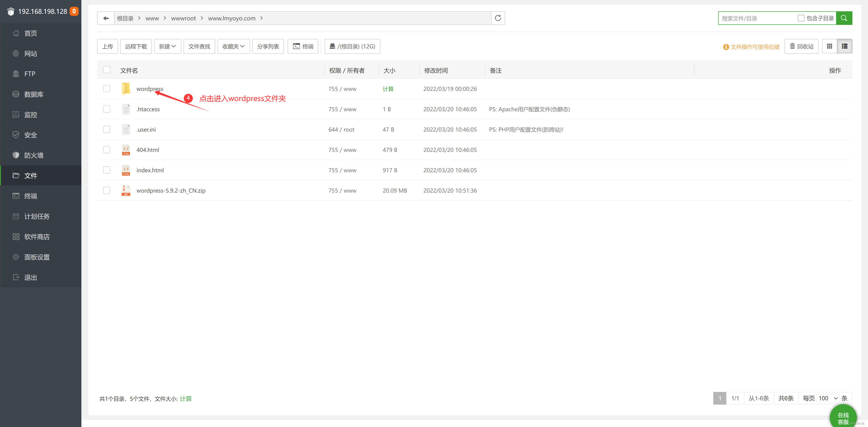Click 文件查找 file search button
Image resolution: width=868 pixels, height=427 pixels.
pyautogui.click(x=199, y=47)
